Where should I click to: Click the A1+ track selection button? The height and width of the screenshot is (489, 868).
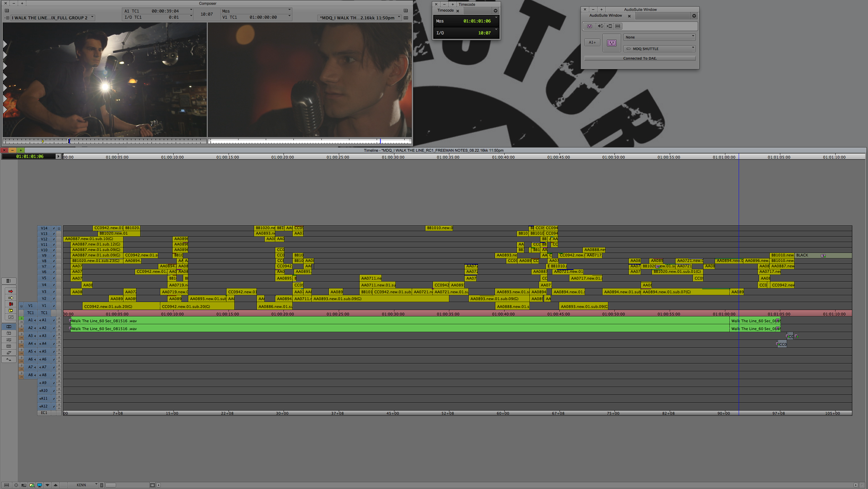point(592,42)
